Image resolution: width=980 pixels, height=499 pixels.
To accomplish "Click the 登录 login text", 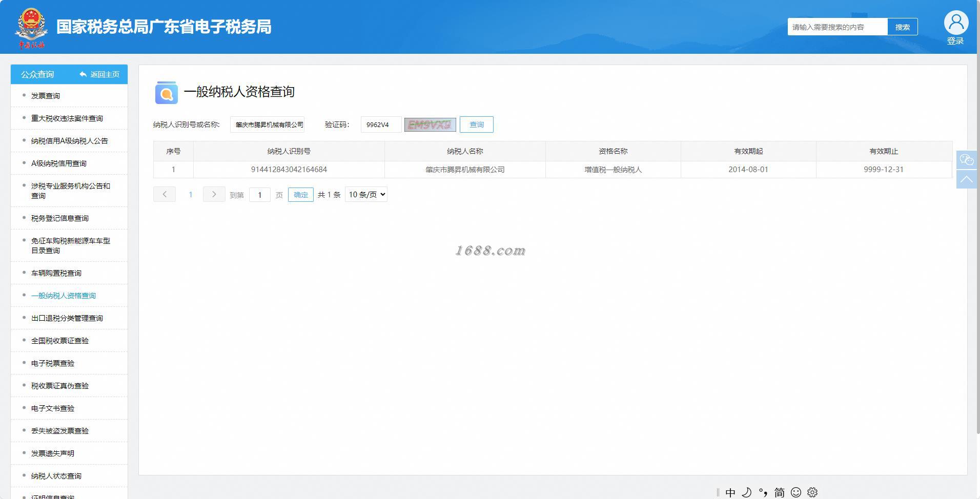I will click(955, 41).
